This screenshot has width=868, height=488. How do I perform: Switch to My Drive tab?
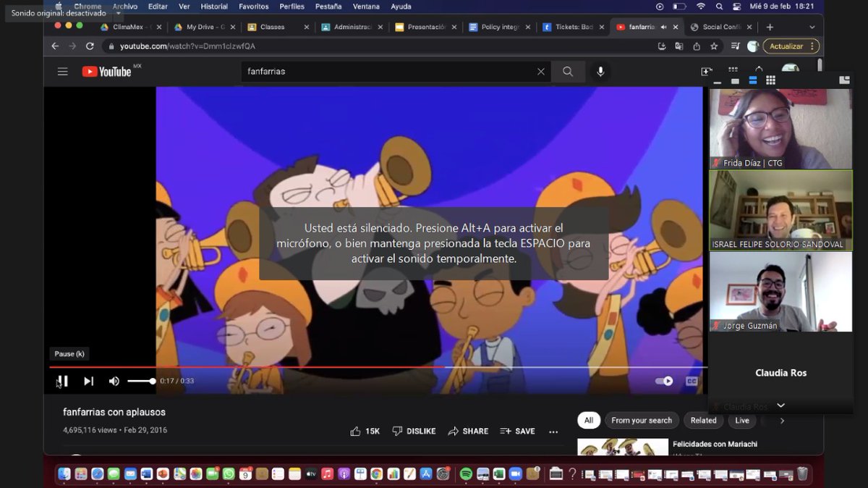click(x=204, y=27)
